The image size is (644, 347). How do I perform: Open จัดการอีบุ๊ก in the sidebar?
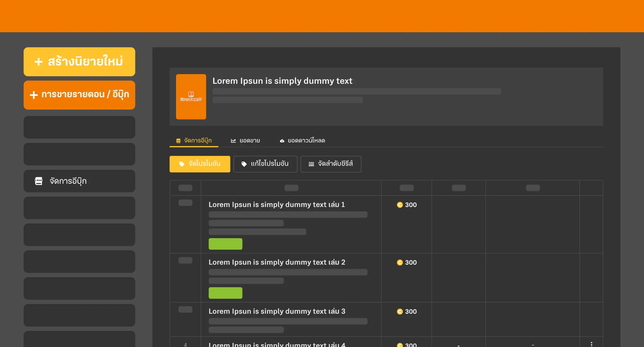point(79,181)
